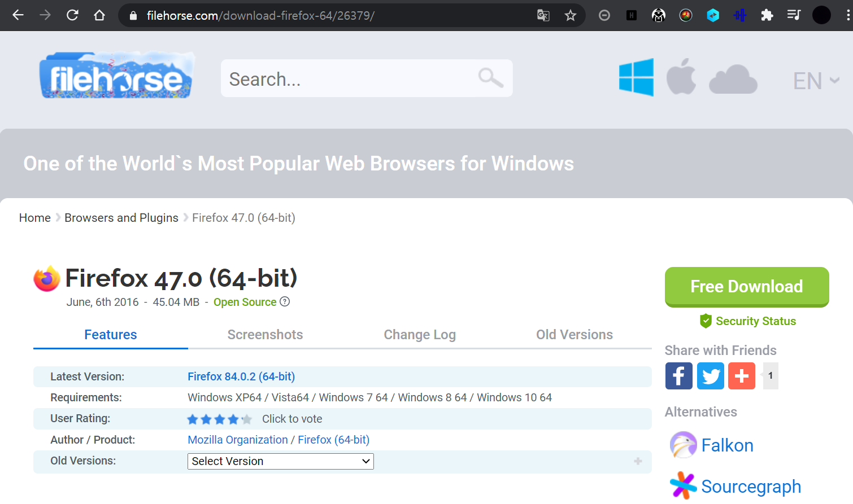The height and width of the screenshot is (504, 853).
Task: Rate with the fifth star
Action: point(247,419)
